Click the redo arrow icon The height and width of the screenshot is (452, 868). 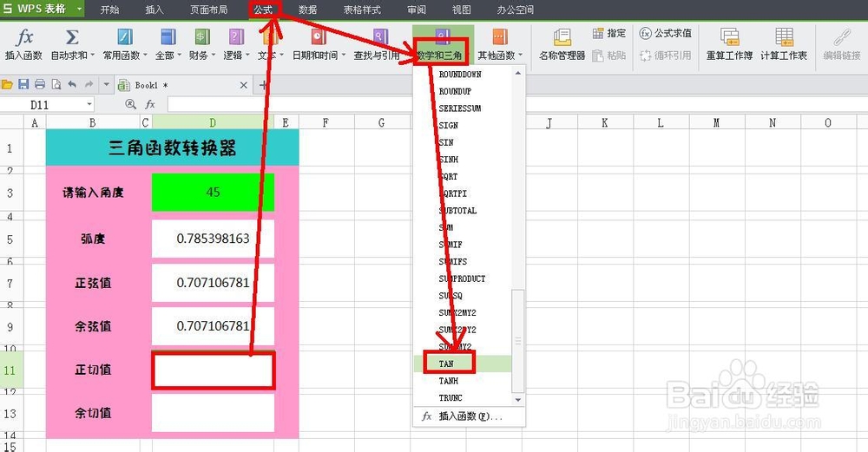pos(89,85)
